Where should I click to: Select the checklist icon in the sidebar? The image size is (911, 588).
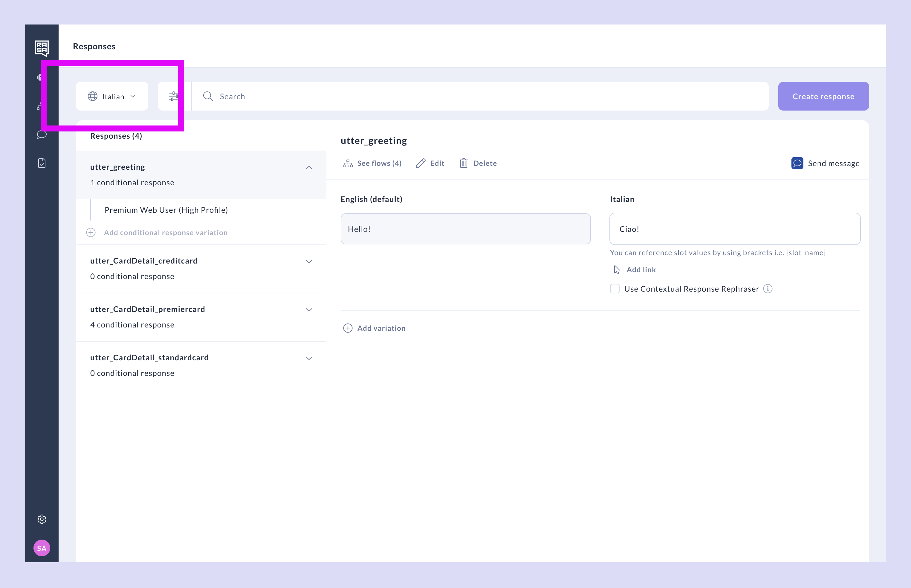[x=42, y=163]
